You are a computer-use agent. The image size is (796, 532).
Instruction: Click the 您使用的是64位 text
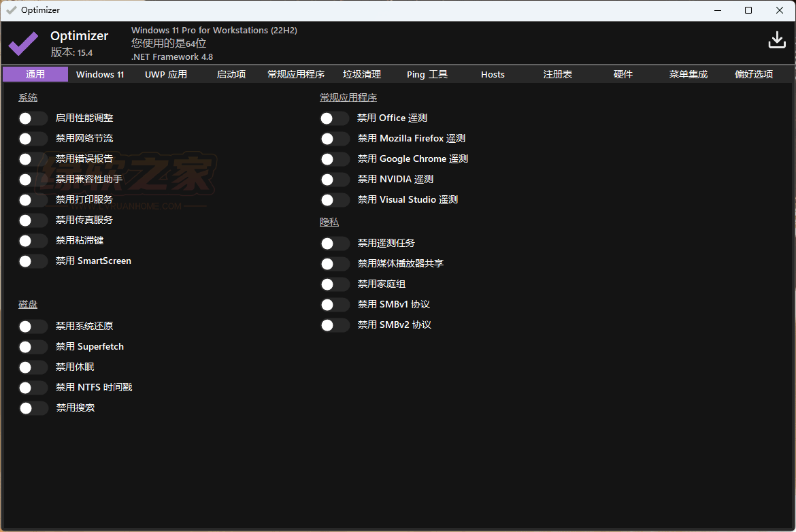point(169,43)
